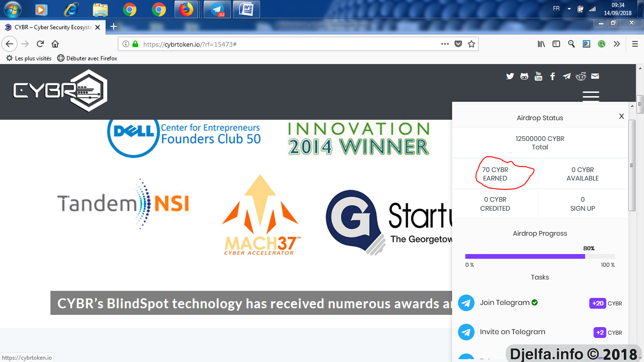The height and width of the screenshot is (362, 644).
Task: Click the airdrop panel scrollbar thumb
Action: 632,165
